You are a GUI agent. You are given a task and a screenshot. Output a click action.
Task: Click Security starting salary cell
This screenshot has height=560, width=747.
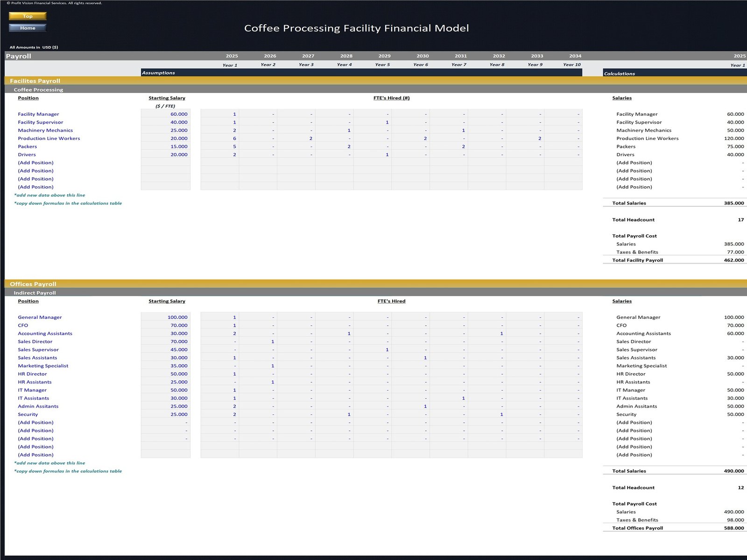166,414
